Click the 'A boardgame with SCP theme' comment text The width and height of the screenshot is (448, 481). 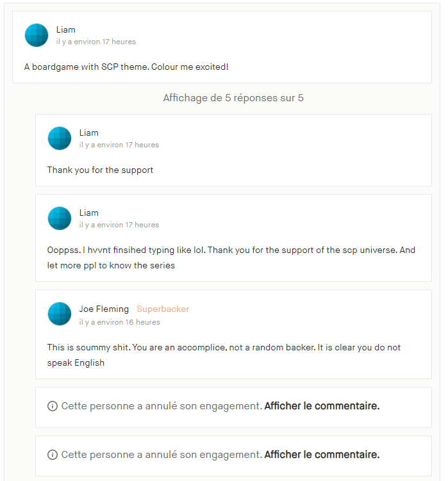(x=126, y=67)
